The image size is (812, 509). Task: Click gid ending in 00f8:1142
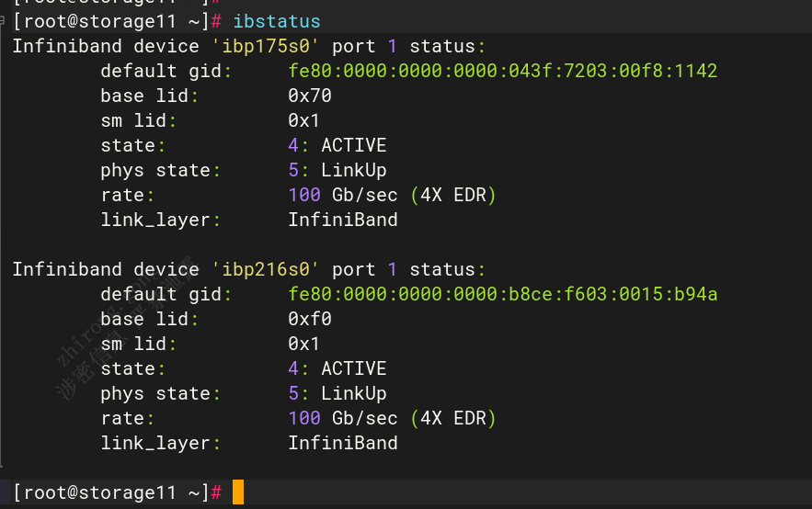click(x=502, y=71)
